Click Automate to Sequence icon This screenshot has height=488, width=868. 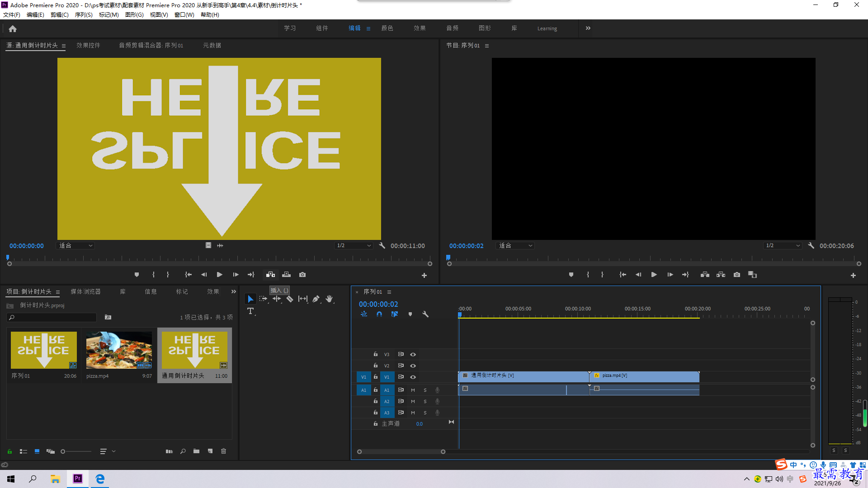coord(169,451)
